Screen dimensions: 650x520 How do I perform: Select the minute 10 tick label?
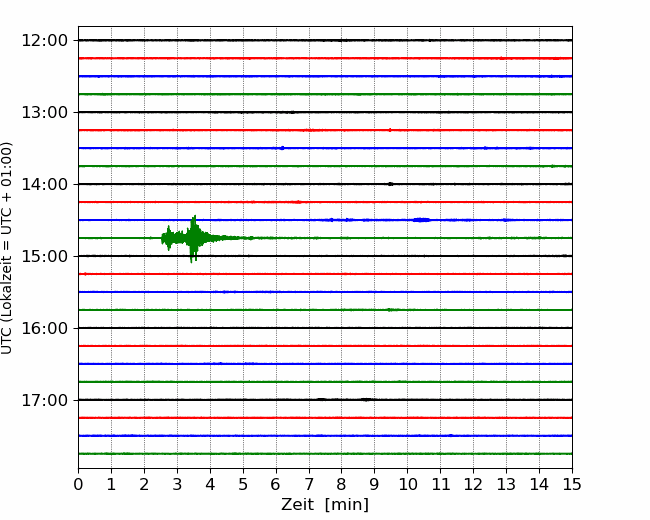click(407, 485)
